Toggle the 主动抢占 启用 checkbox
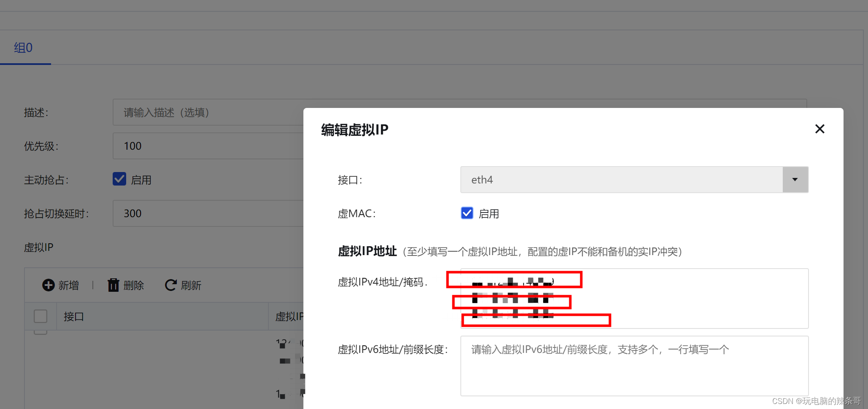The width and height of the screenshot is (868, 409). [x=119, y=179]
